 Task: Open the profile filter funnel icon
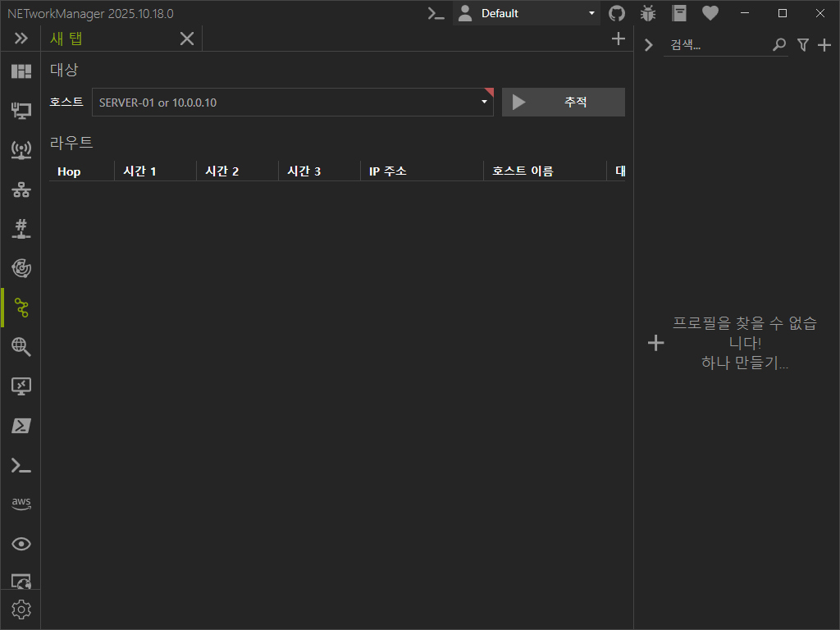pos(802,45)
